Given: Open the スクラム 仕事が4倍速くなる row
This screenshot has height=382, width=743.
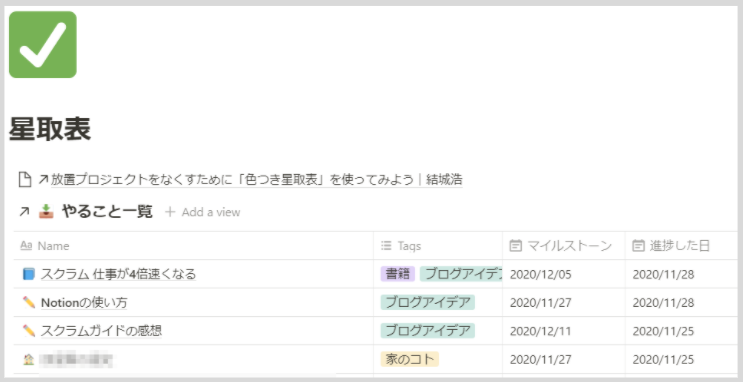Looking at the screenshot, I should (x=118, y=274).
